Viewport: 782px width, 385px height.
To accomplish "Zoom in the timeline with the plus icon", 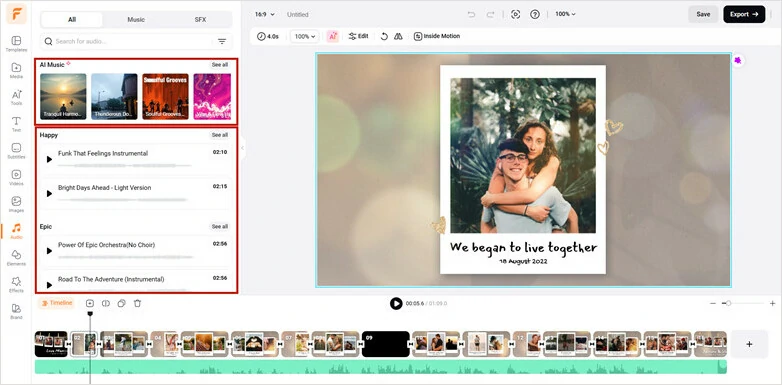I will 773,303.
